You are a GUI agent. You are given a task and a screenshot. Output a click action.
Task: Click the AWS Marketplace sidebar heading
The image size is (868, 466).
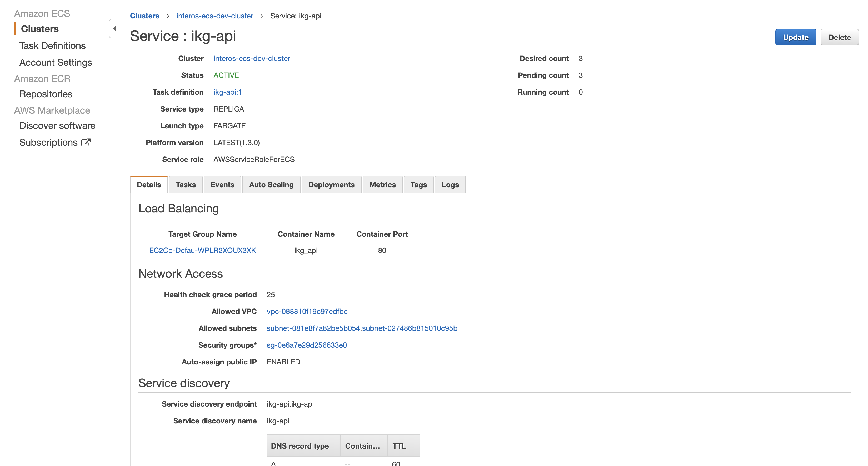pyautogui.click(x=52, y=110)
